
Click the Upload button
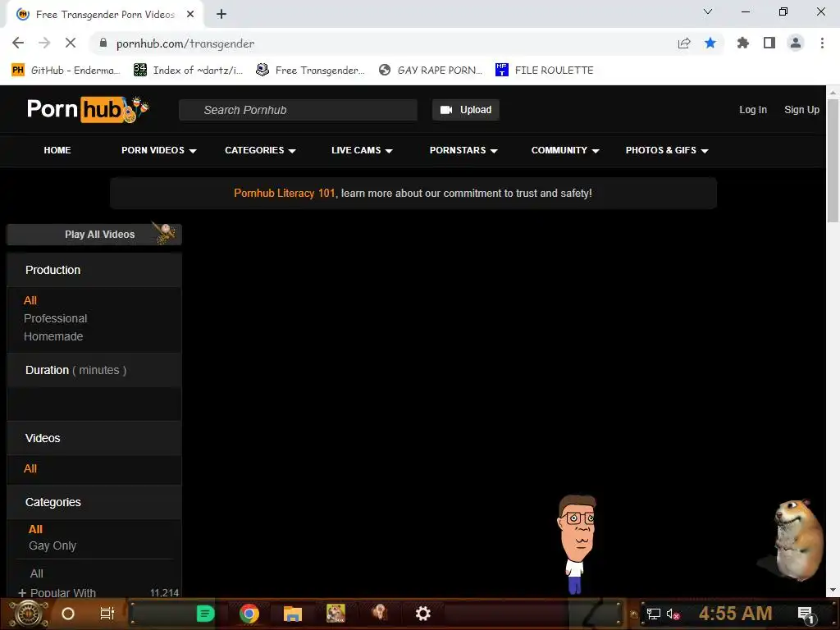(x=466, y=110)
